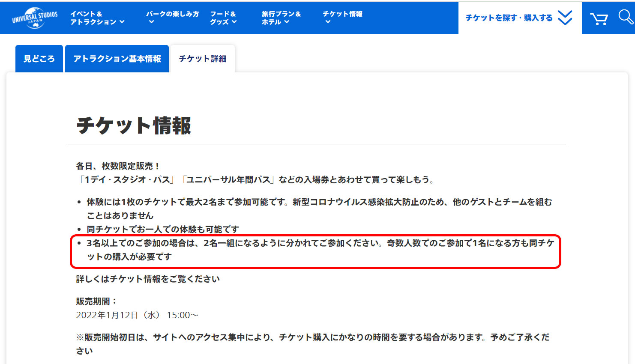Expand the イベント＆アトラクション chevron
635x364 pixels.
click(x=122, y=22)
